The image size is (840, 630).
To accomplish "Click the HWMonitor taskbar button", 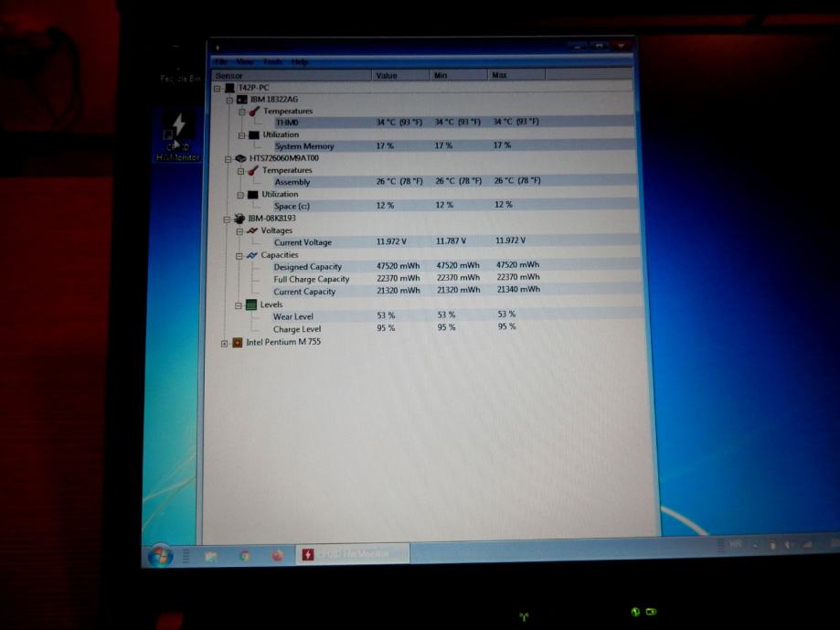I will pyautogui.click(x=353, y=554).
